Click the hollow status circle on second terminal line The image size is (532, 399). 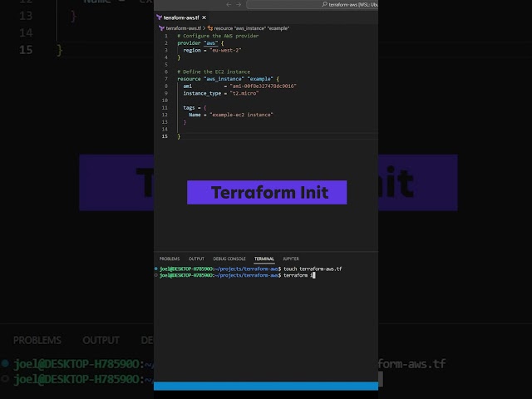click(x=156, y=275)
